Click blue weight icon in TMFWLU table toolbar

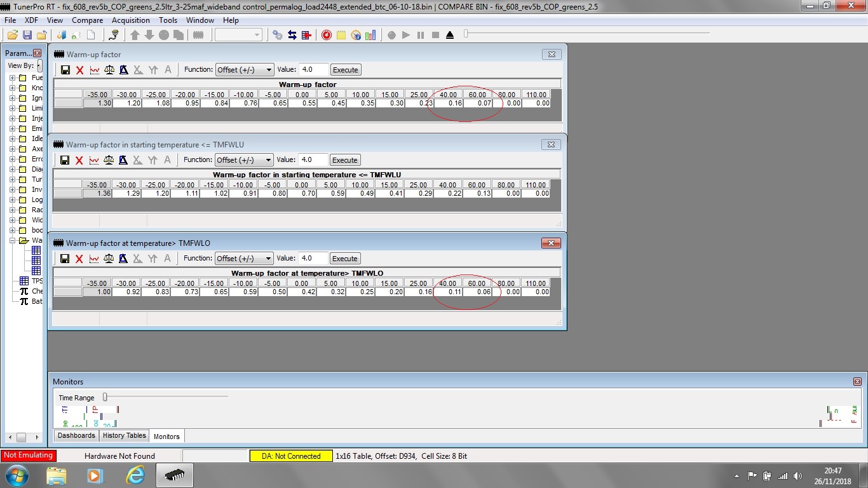tap(123, 160)
